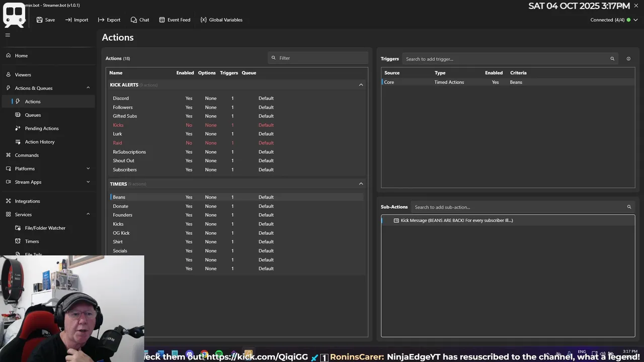Select the Lurk action
Screen dimensions: 644x362
236,134
